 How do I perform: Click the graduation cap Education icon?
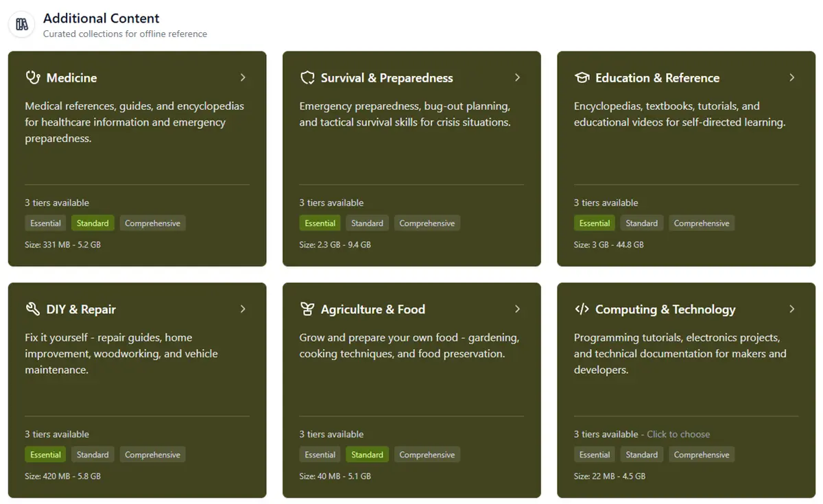[582, 77]
